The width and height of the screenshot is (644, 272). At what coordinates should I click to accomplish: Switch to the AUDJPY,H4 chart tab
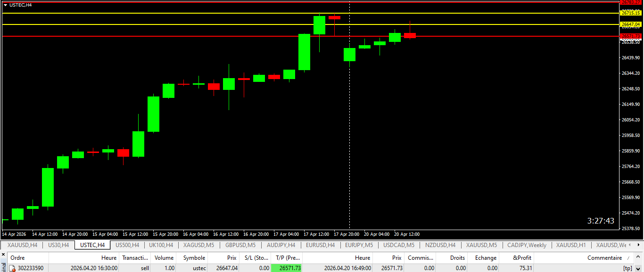pos(281,245)
